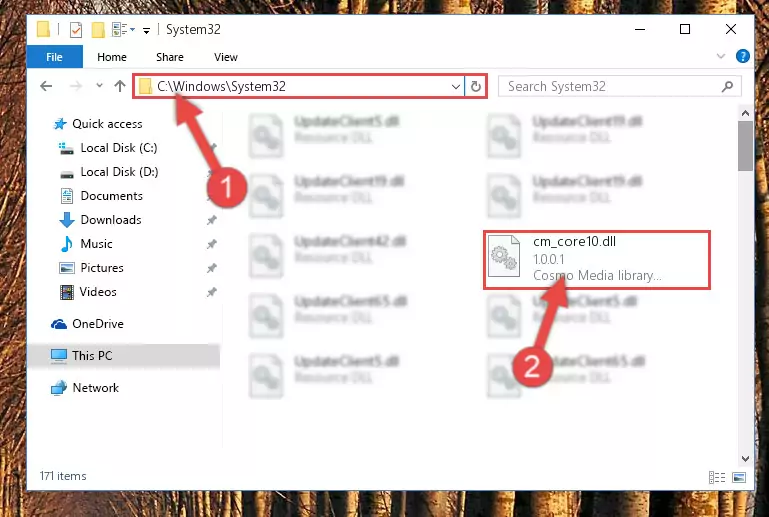Screen dimensions: 769x517
Task: Click the Music note icon
Action: point(67,244)
